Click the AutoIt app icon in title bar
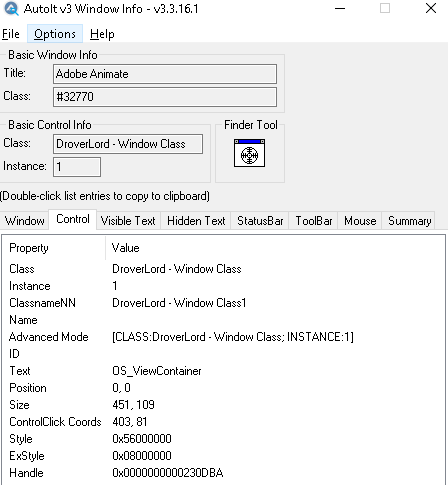The height and width of the screenshot is (485, 448). [11, 9]
